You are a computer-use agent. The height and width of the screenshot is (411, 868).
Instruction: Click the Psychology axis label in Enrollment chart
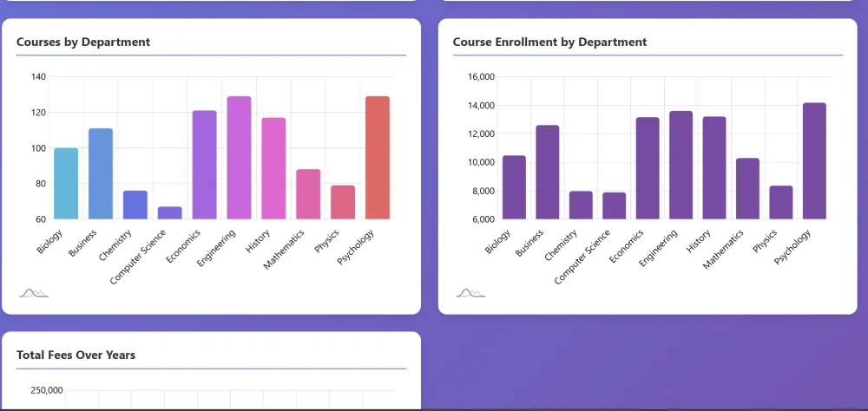coord(792,246)
